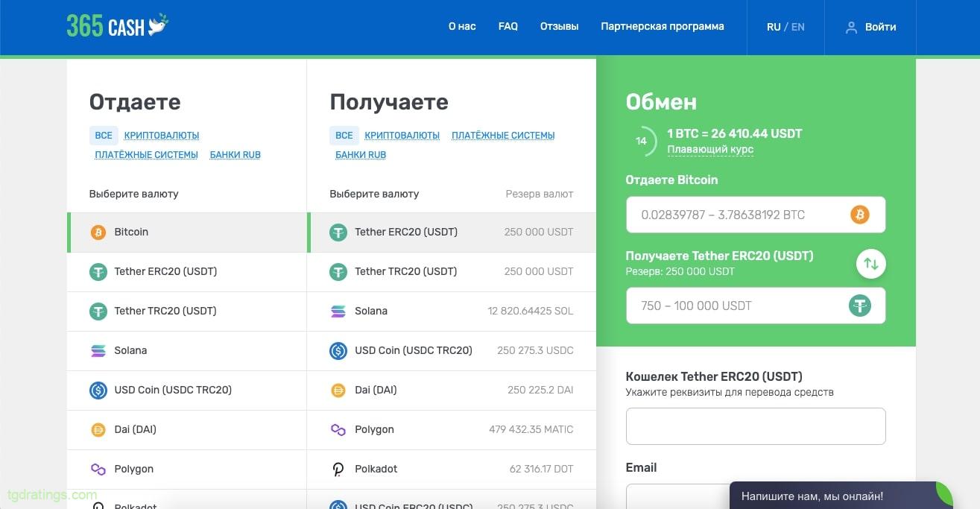This screenshot has width=980, height=509.
Task: Click Bitcoin icon in the give amount field
Action: [860, 215]
